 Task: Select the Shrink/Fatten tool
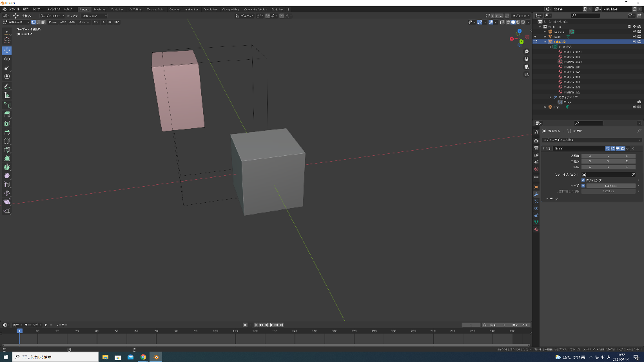(7, 193)
